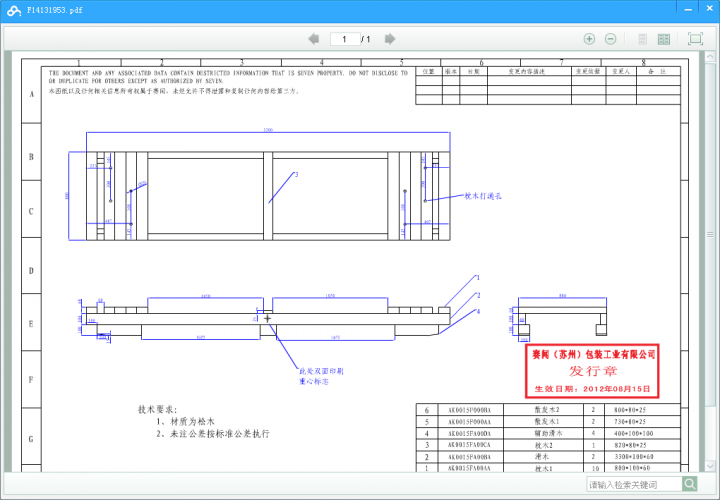Click the app logo in title bar
This screenshot has width=720, height=500.
tap(15, 9)
